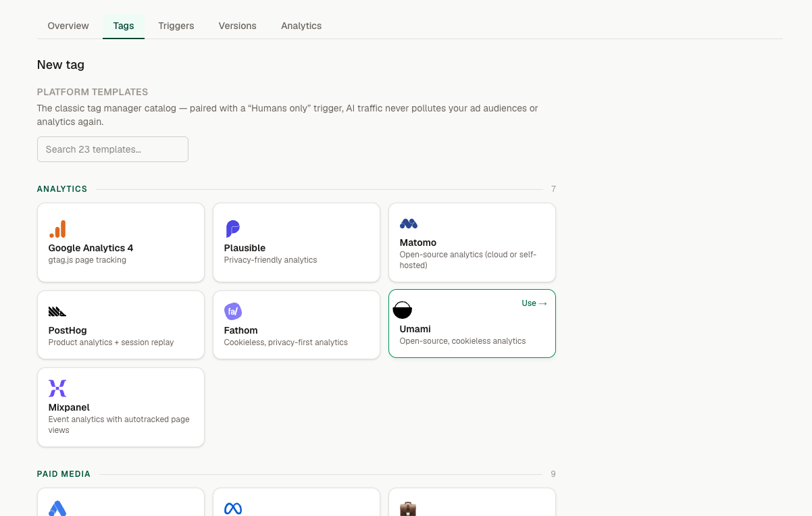Click the Google Analytics 4 bar-chart icon
This screenshot has width=812, height=516.
(x=57, y=229)
